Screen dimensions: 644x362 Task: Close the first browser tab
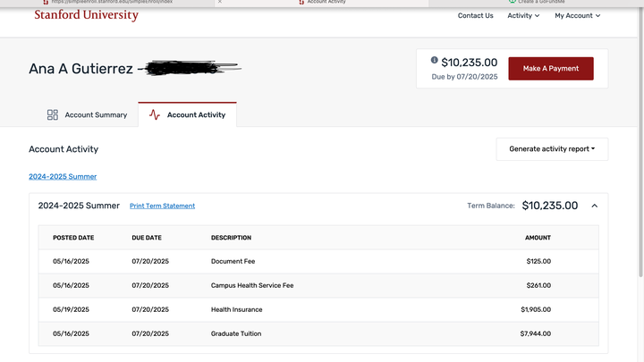220,2
